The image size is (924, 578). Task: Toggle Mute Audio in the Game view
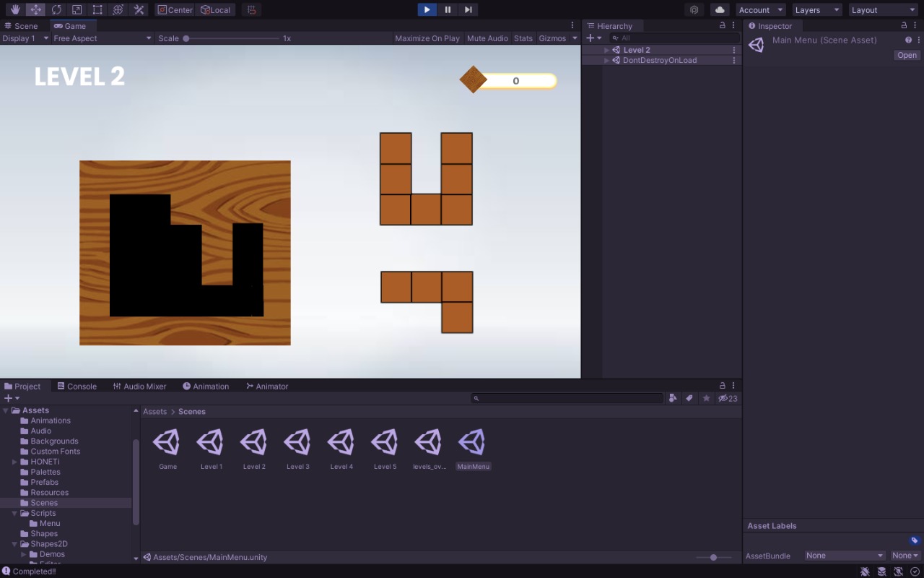(x=487, y=38)
